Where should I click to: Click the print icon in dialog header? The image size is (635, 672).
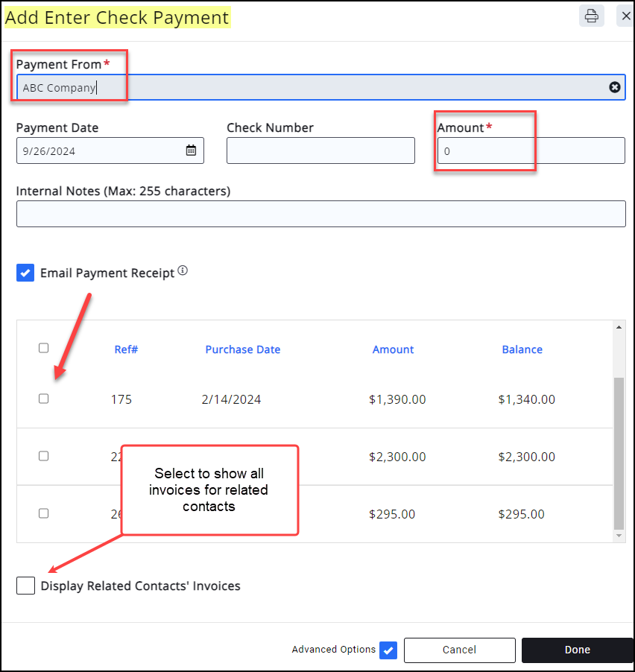click(591, 16)
